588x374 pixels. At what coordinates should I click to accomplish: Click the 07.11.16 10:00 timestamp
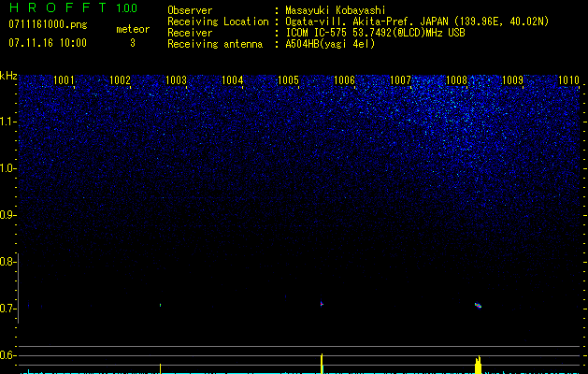[47, 43]
